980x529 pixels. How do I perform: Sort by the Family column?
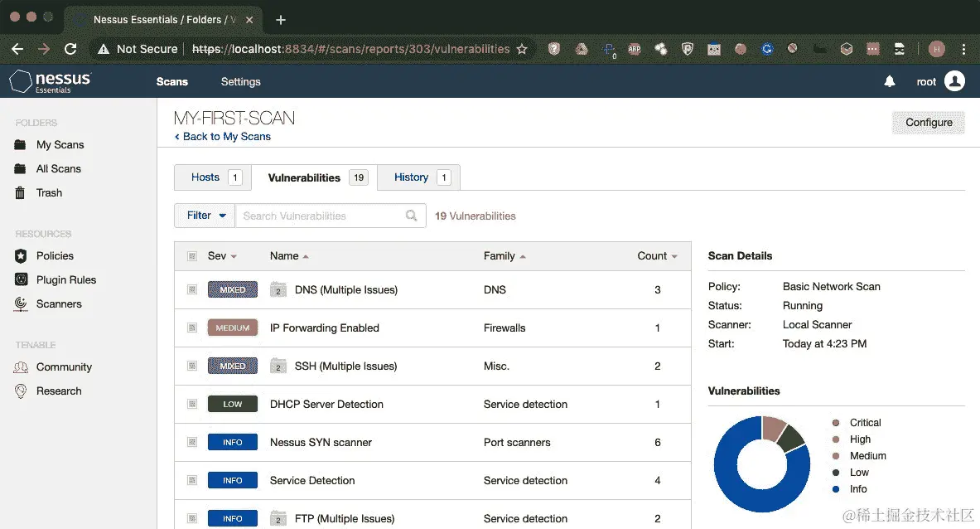504,255
